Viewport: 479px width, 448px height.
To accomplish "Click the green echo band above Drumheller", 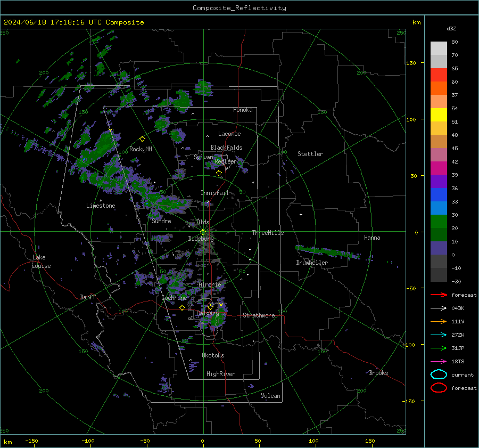I will 327,251.
